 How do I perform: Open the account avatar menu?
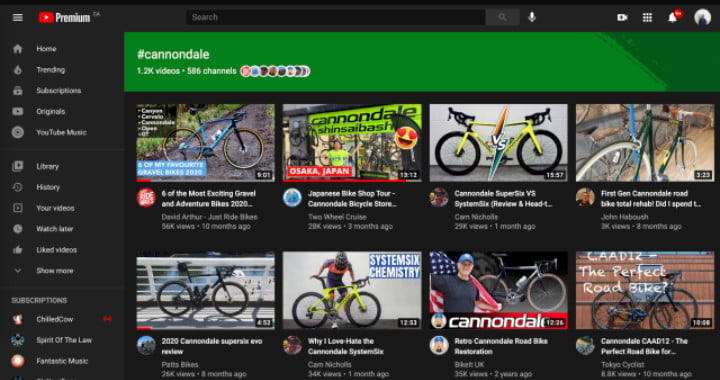point(702,17)
